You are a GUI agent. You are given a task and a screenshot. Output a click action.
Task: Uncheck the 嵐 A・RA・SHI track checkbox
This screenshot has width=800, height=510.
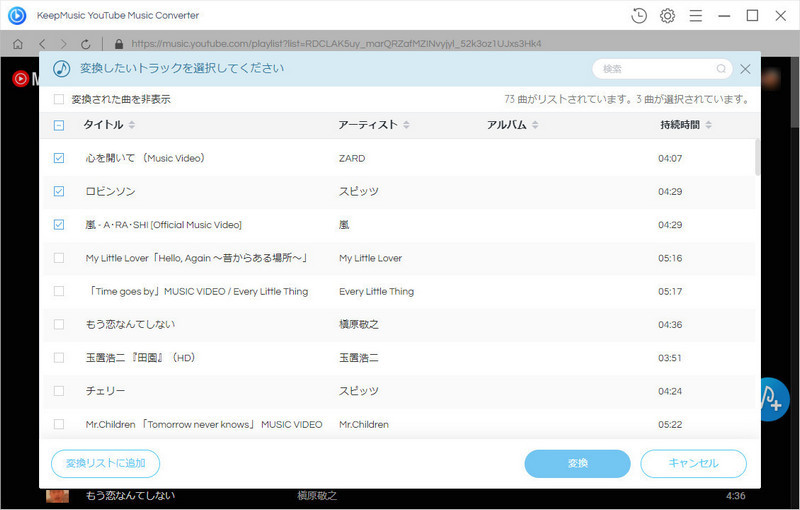coord(59,224)
